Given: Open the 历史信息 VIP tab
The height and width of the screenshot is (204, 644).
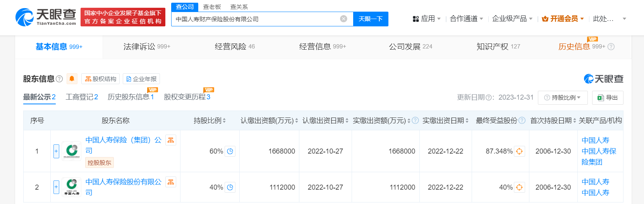Looking at the screenshot, I should click(x=582, y=47).
